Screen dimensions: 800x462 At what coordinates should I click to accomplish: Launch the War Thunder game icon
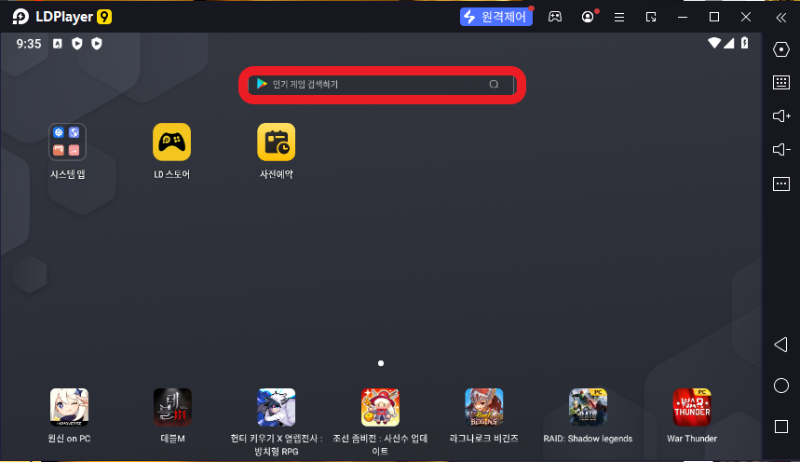click(692, 407)
